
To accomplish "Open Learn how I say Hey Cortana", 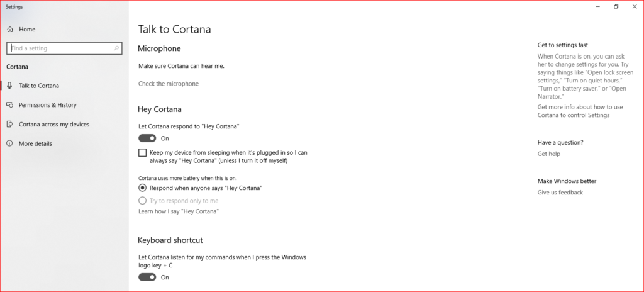I will tap(179, 211).
